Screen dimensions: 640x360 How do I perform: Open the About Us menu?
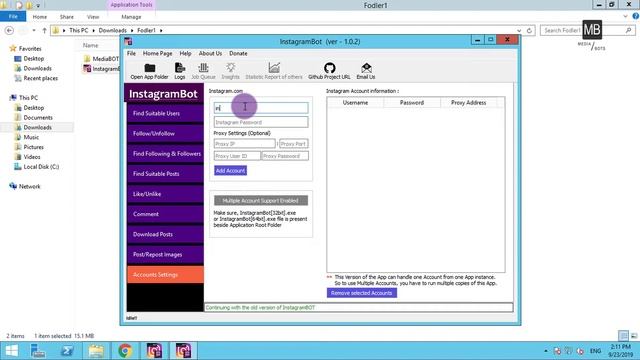coord(210,53)
